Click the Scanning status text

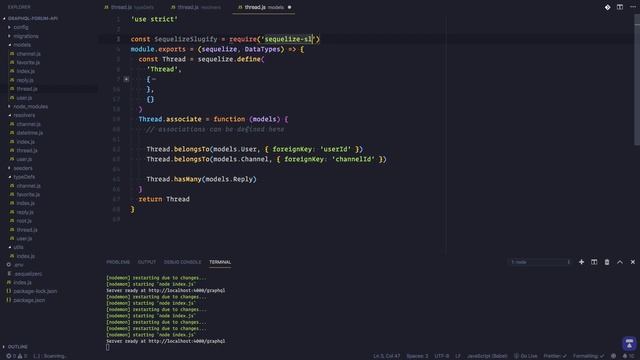[49, 356]
